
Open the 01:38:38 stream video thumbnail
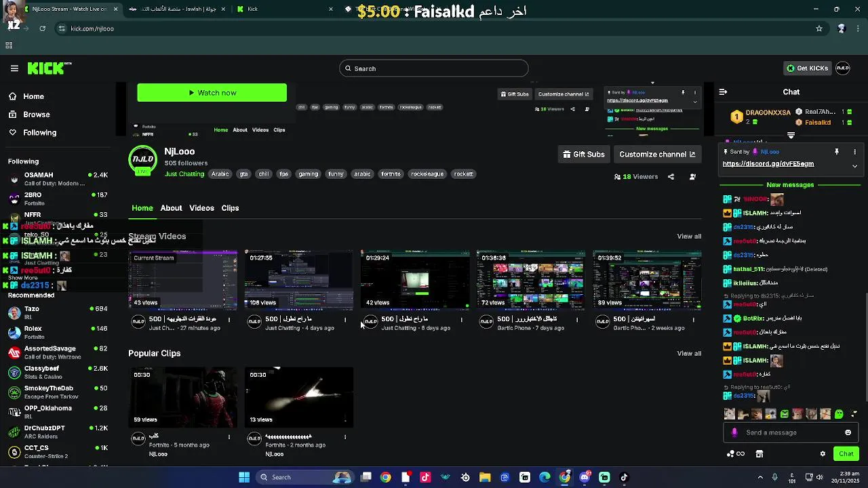pyautogui.click(x=531, y=280)
